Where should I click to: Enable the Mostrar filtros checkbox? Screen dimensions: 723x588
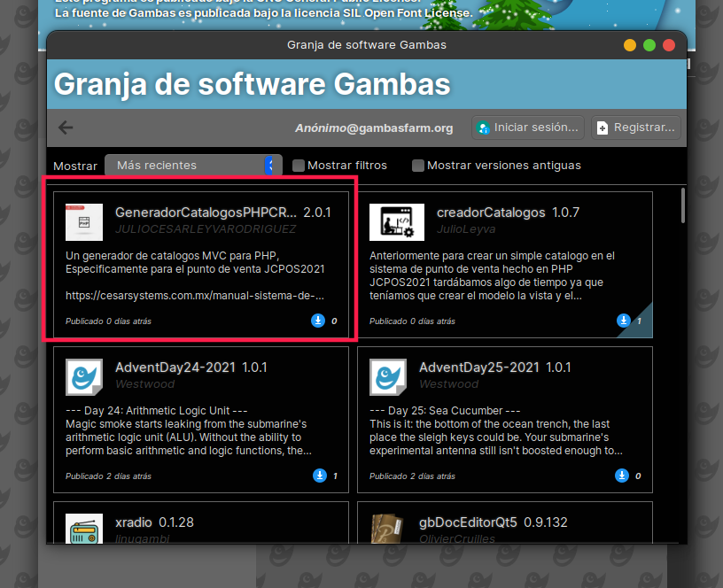point(299,166)
